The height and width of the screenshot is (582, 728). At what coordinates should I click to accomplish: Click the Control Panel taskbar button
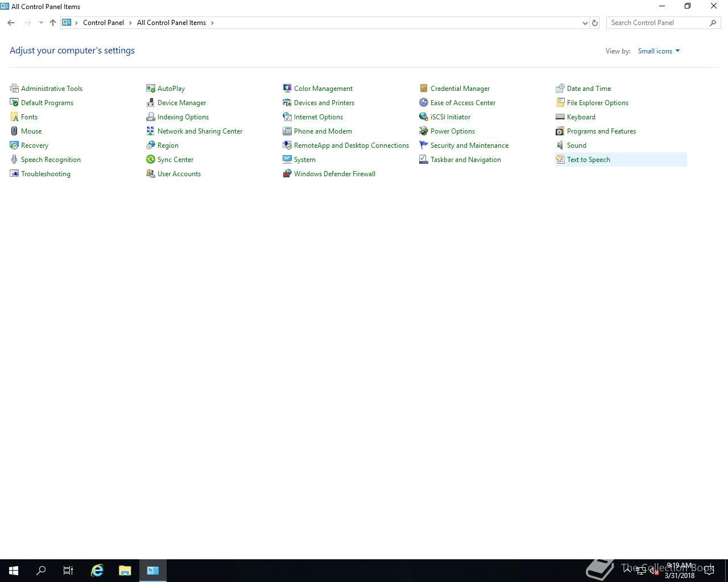tap(153, 571)
